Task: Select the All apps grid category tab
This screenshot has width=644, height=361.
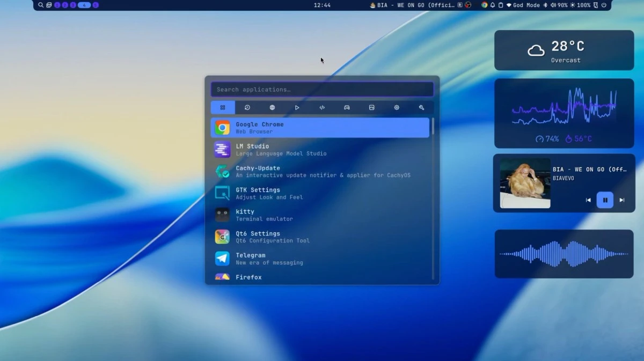Action: pos(223,107)
